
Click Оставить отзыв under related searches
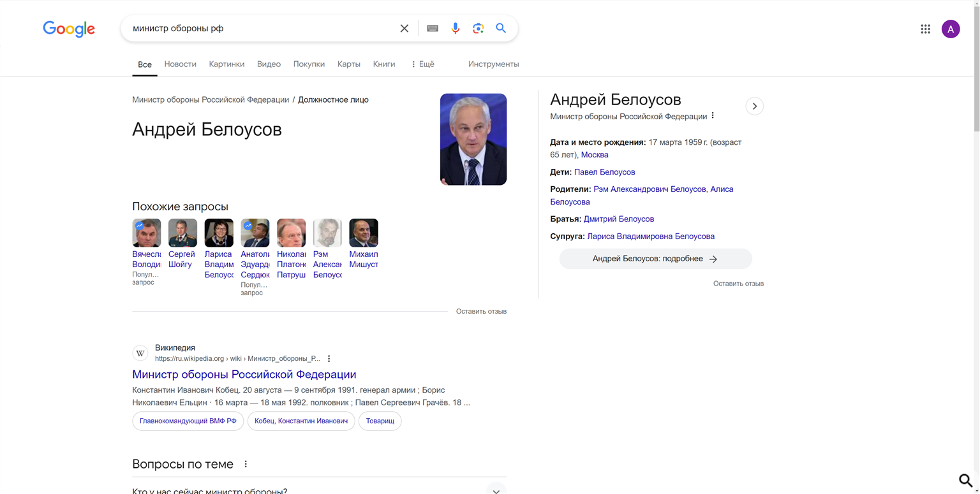[x=481, y=312]
